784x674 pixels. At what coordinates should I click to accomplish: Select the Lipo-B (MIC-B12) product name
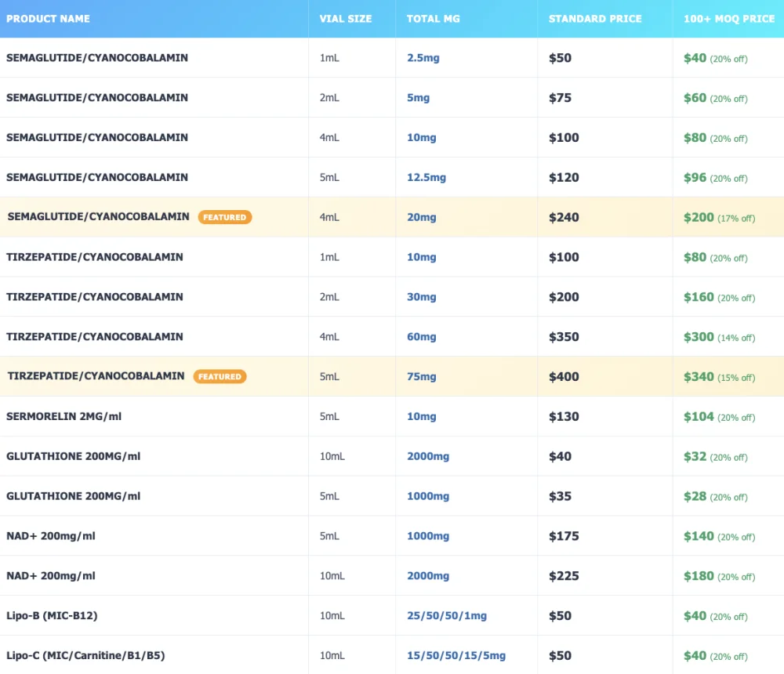(52, 615)
